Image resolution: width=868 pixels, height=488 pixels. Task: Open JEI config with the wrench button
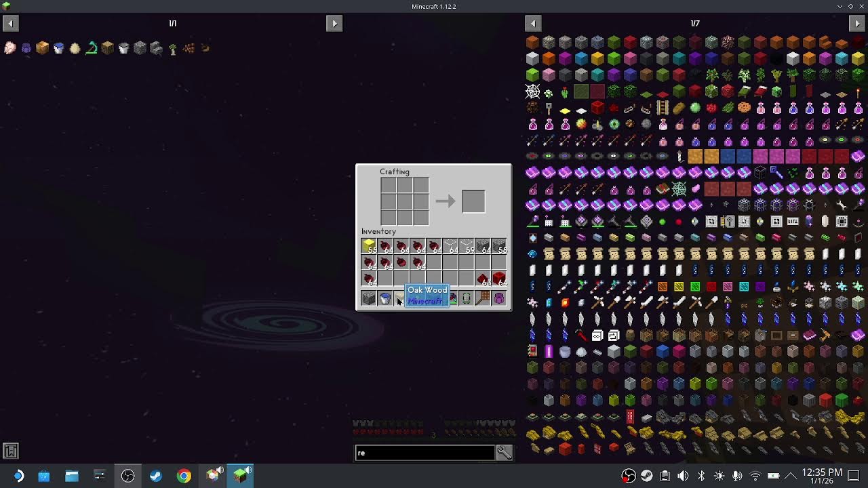click(504, 453)
